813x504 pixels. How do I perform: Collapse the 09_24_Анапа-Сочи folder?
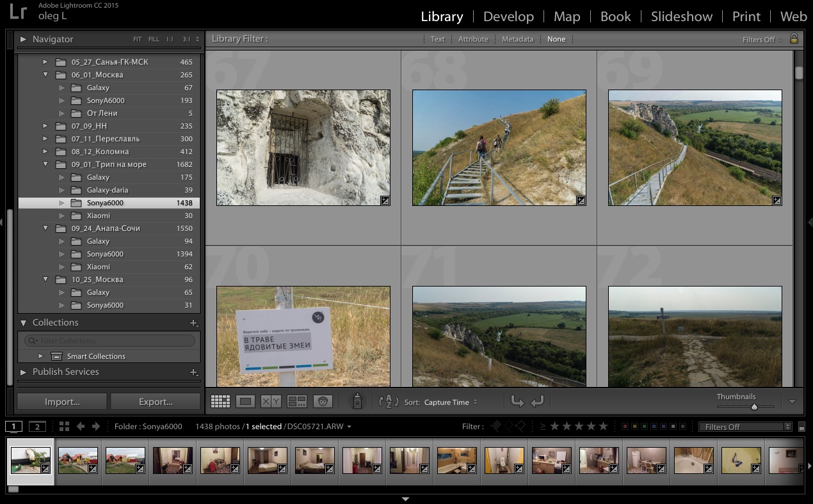point(45,228)
